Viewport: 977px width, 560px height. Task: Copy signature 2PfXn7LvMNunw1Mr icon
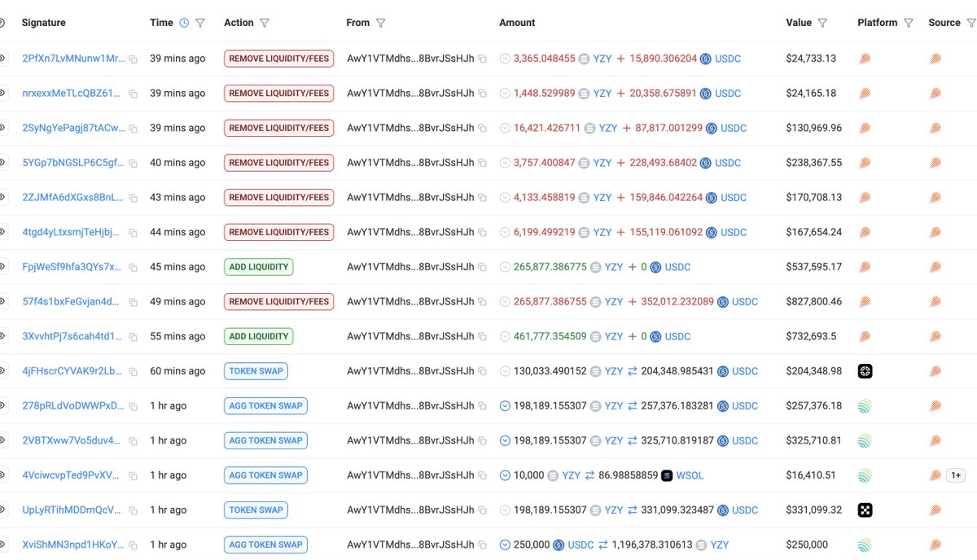coord(134,59)
